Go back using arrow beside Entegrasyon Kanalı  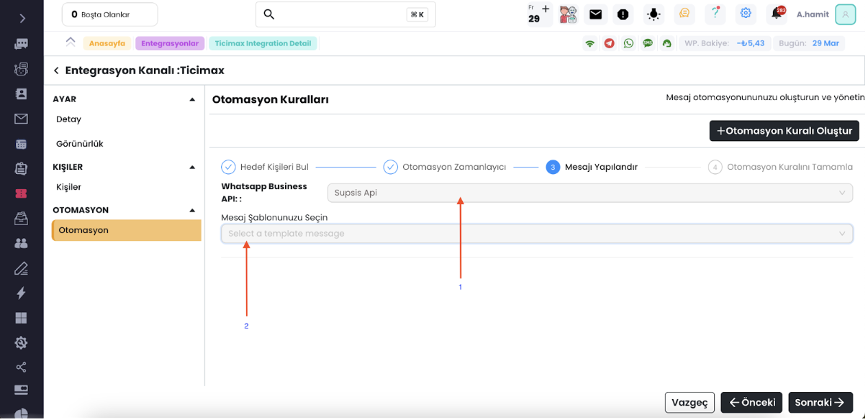point(56,70)
